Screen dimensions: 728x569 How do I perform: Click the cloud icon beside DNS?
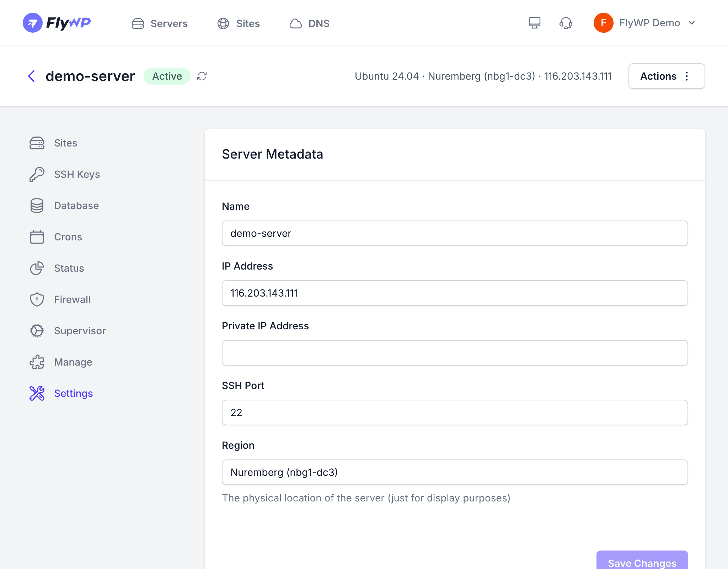click(295, 23)
